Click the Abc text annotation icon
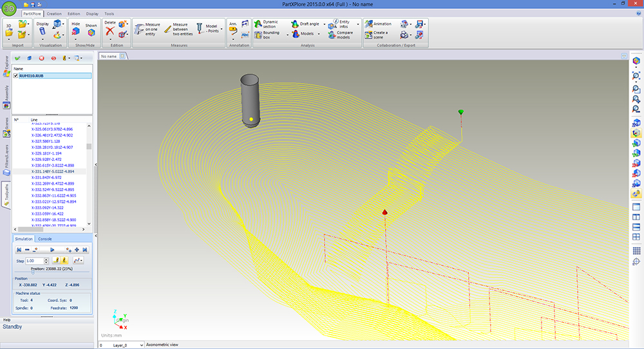This screenshot has height=349, width=644. [245, 35]
